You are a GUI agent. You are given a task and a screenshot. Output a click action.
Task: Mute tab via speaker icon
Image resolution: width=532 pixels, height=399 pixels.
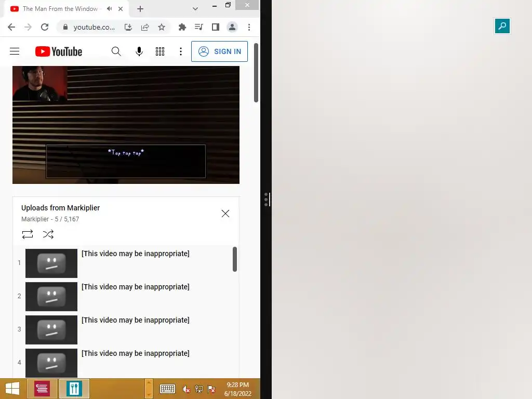pyautogui.click(x=109, y=9)
